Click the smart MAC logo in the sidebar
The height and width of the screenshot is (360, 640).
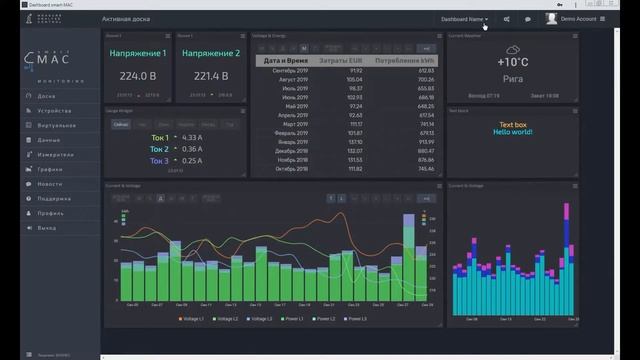tap(47, 60)
